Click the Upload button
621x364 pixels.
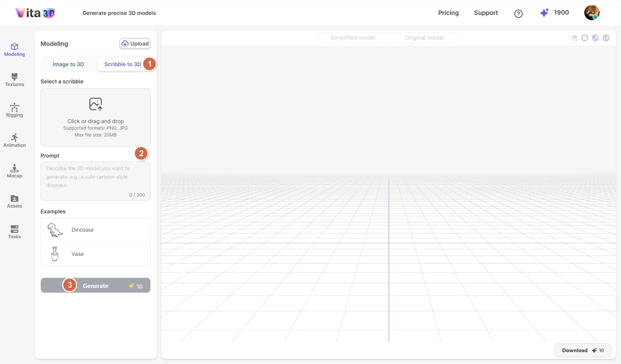pos(135,44)
